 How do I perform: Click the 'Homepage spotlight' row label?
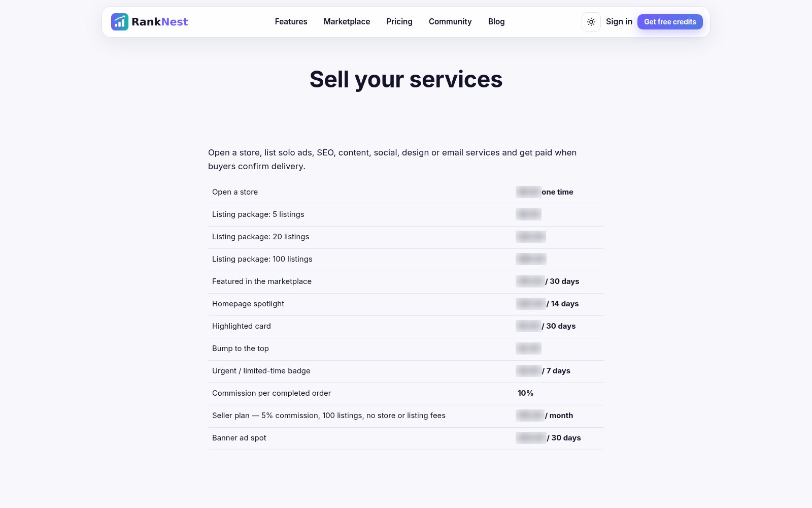click(248, 304)
